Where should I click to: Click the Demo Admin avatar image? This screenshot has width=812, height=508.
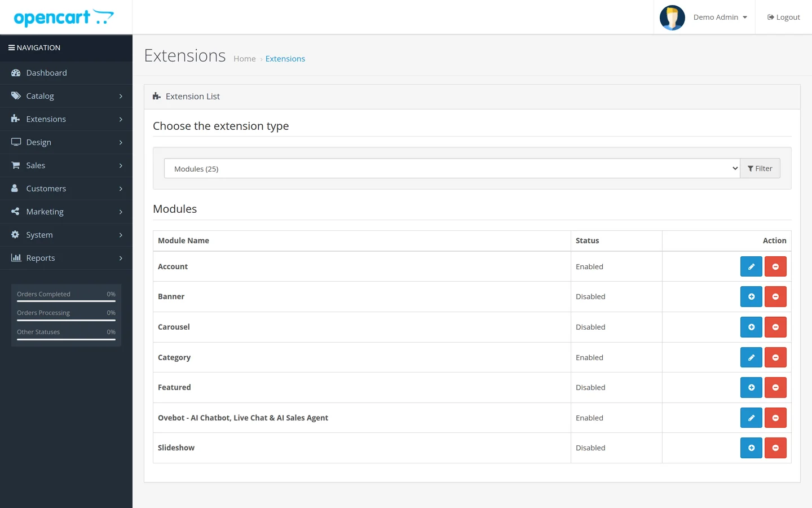pyautogui.click(x=672, y=17)
